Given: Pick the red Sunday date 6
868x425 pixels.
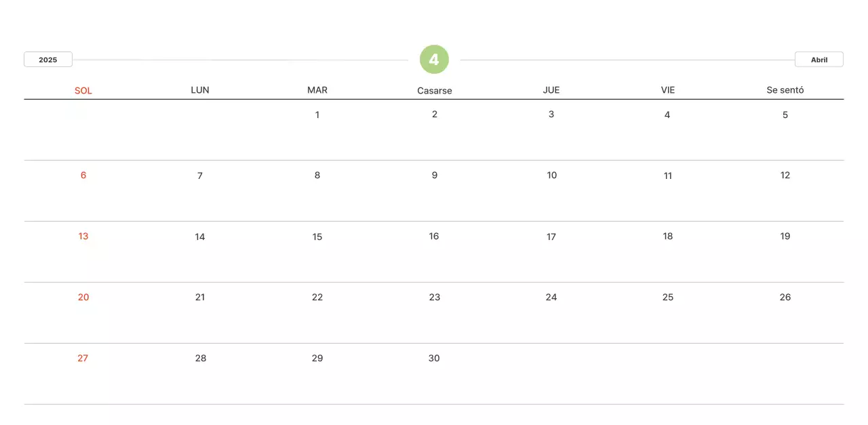Looking at the screenshot, I should pyautogui.click(x=83, y=175).
